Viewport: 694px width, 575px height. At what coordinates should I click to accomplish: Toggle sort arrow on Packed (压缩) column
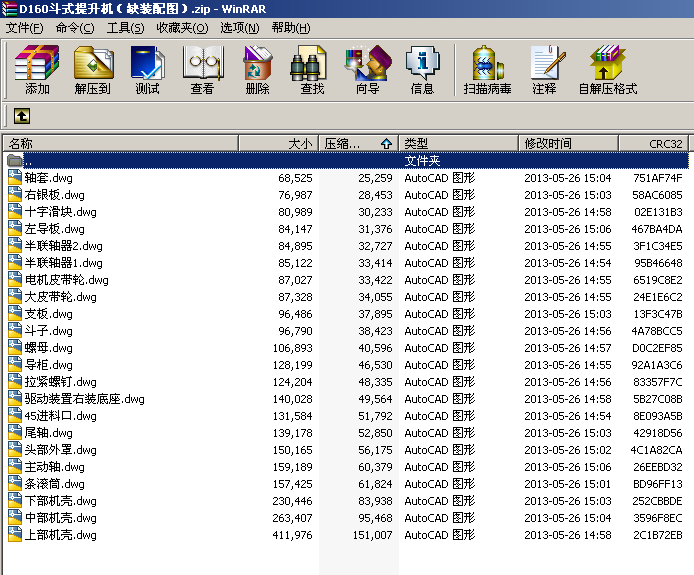tap(386, 143)
